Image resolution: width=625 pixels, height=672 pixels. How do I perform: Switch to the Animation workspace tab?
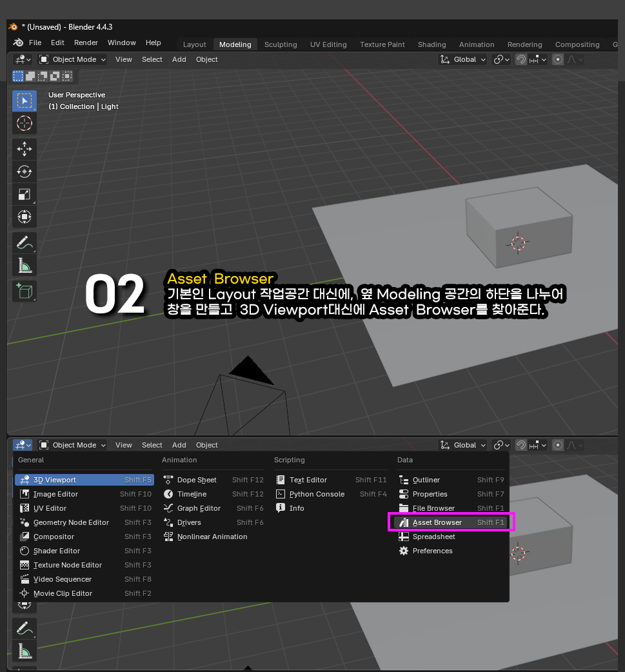477,44
